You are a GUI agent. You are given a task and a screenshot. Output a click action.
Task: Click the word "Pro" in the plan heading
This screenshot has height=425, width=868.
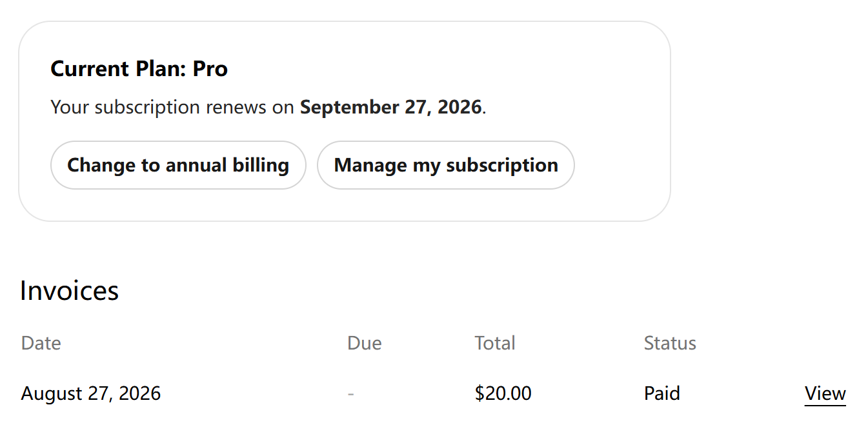coord(210,69)
